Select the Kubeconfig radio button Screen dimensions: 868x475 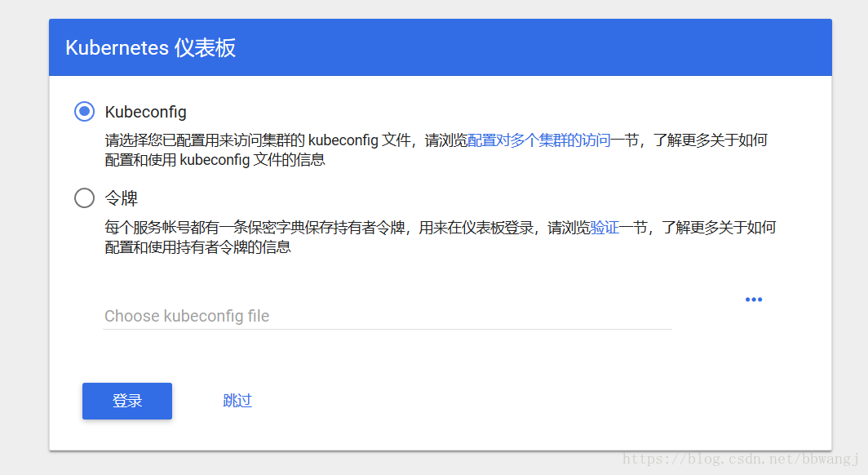point(84,111)
